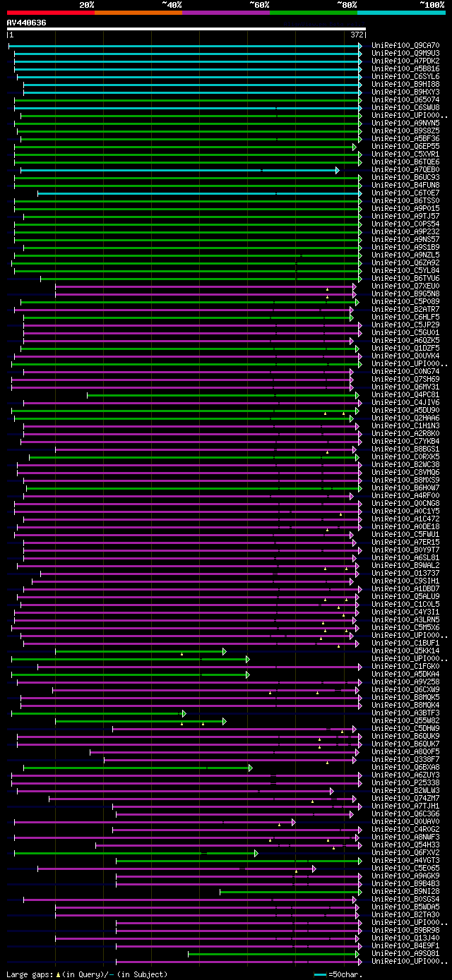The height and width of the screenshot is (980, 452).
Task: Select hit label UniRef100_C5JP29
Action: [x=405, y=325]
